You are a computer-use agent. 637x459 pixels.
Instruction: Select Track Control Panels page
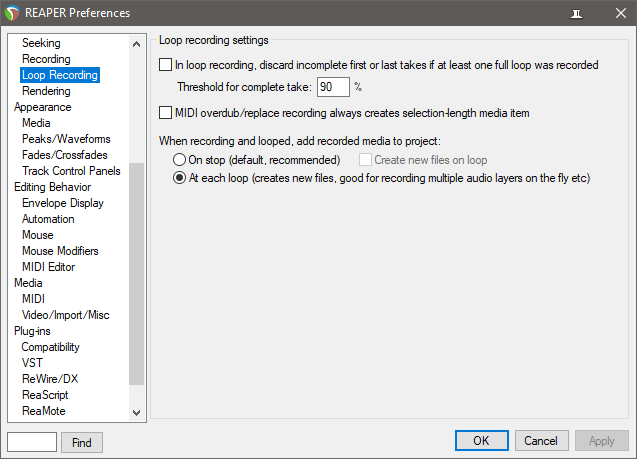tap(71, 171)
